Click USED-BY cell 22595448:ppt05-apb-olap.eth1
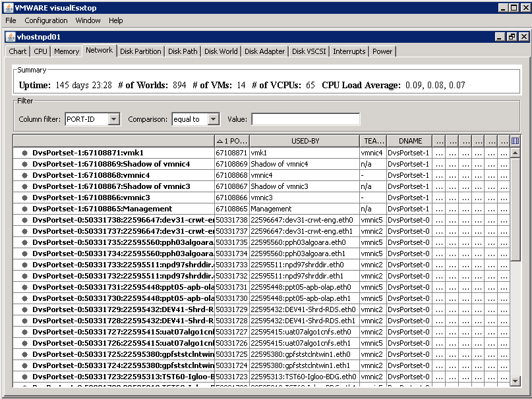Viewport: 532px width, 399px height. pyautogui.click(x=305, y=298)
